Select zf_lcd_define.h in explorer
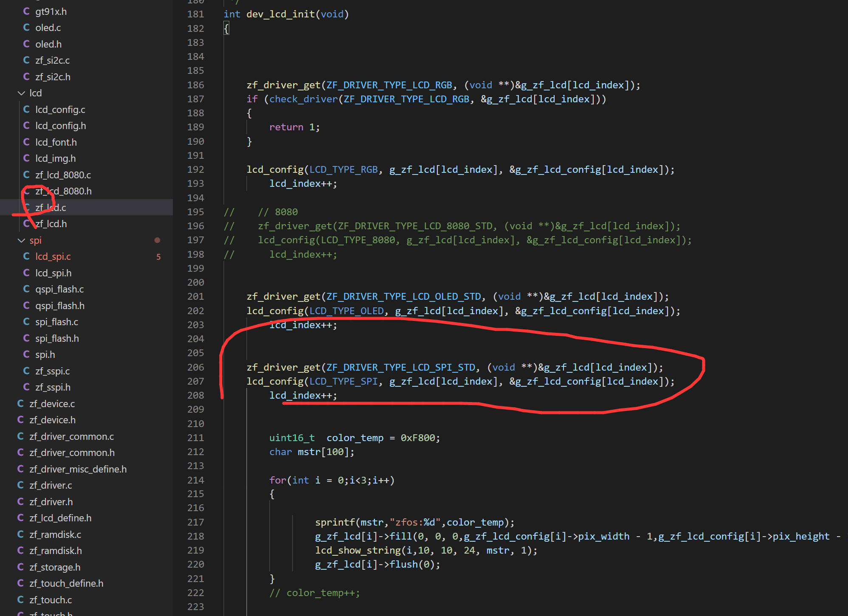The width and height of the screenshot is (848, 616). 60,518
